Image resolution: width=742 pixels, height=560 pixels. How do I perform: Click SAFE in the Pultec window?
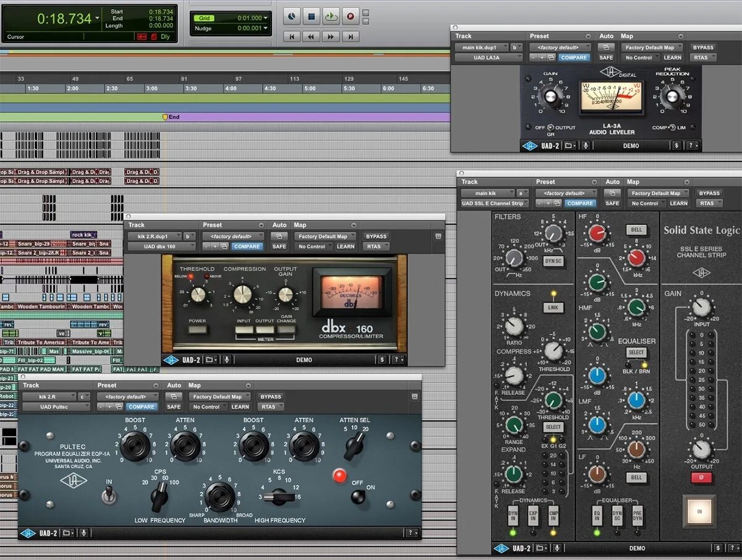174,407
